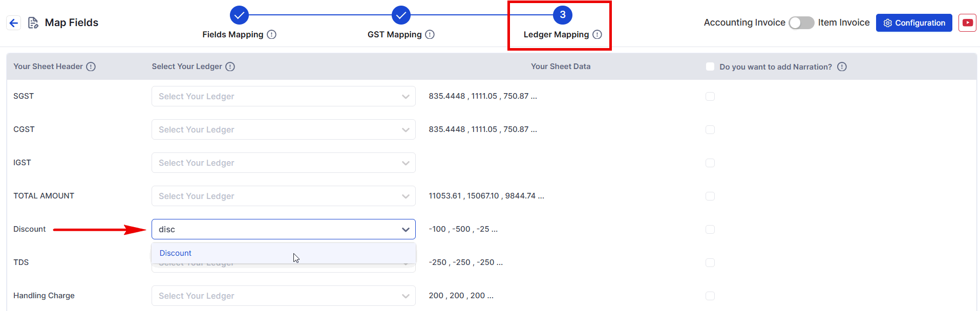Click the Handling Charge header label

click(x=44, y=296)
